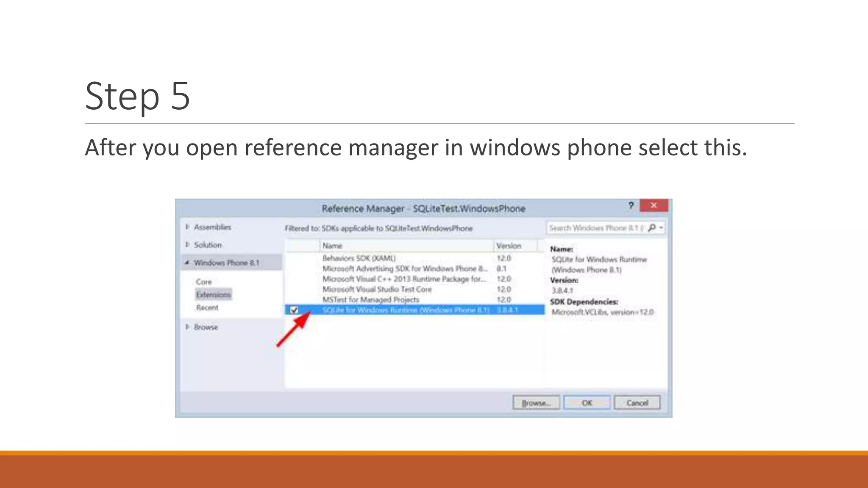Select the Extensions category
Screen dimensions: 868x488
[x=214, y=295]
